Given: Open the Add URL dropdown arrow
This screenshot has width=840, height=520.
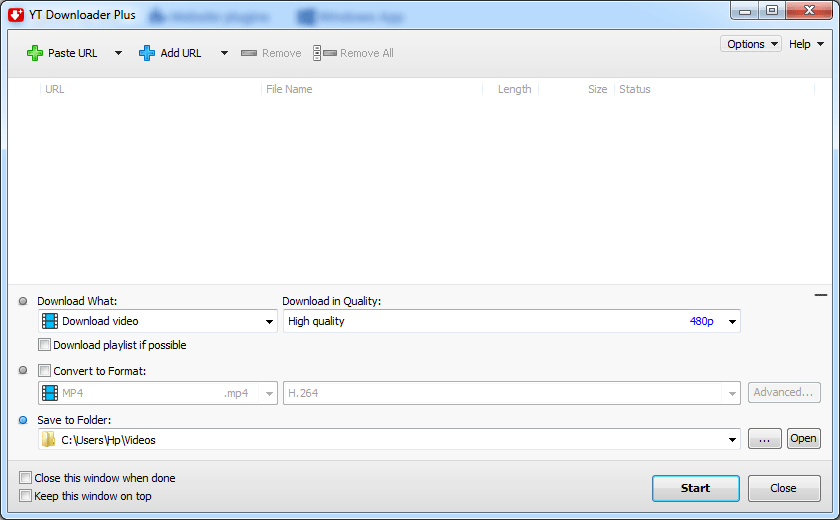Looking at the screenshot, I should [224, 53].
